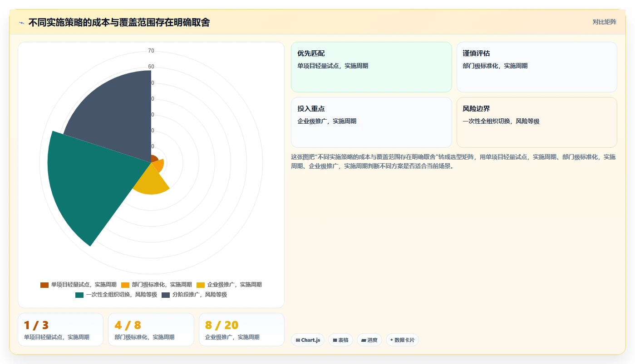This screenshot has width=635, height=364.
Task: Click the 对比矩阵 label in the header
Action: point(604,22)
